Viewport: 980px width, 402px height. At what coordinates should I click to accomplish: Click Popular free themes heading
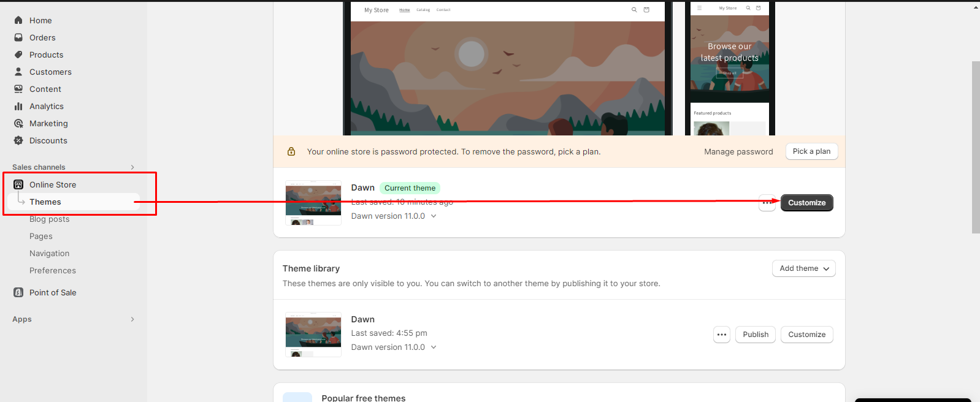point(364,398)
